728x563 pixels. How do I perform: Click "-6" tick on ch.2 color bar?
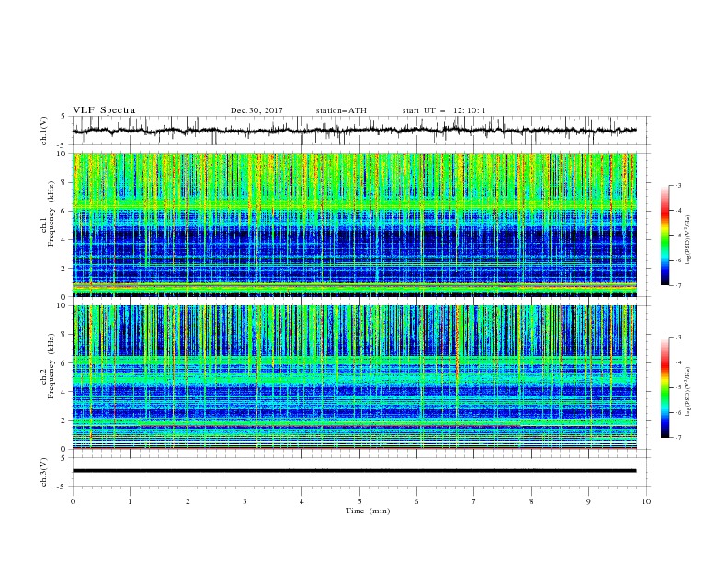[x=677, y=412]
